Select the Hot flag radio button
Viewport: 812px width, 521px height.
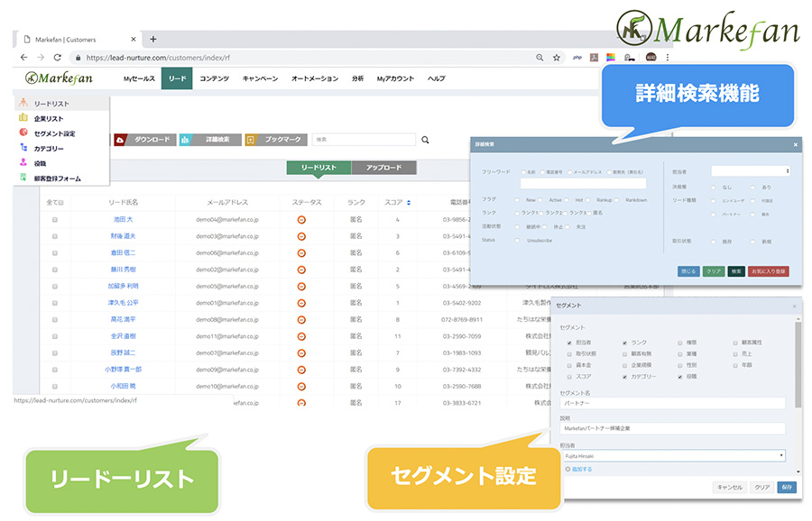pos(567,199)
